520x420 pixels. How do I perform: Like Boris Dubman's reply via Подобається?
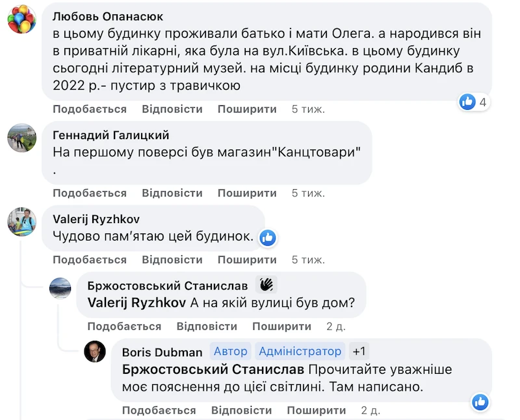tap(159, 410)
